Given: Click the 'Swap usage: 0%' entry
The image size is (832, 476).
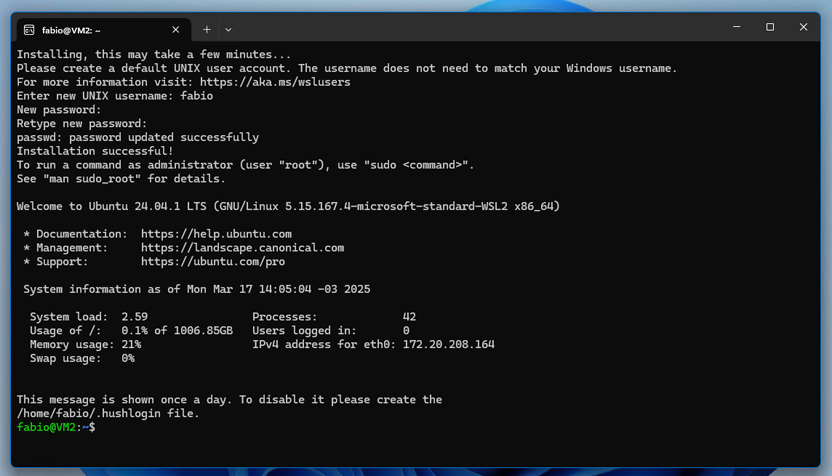Looking at the screenshot, I should click(x=82, y=358).
